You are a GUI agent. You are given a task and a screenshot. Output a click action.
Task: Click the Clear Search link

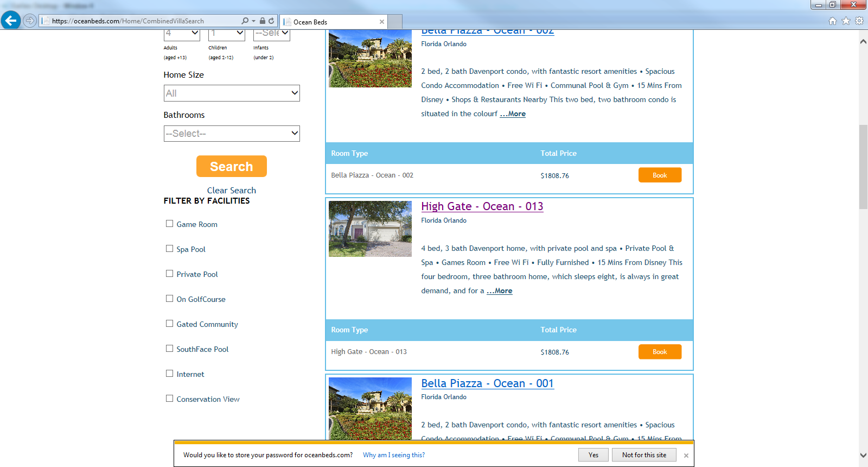(232, 191)
